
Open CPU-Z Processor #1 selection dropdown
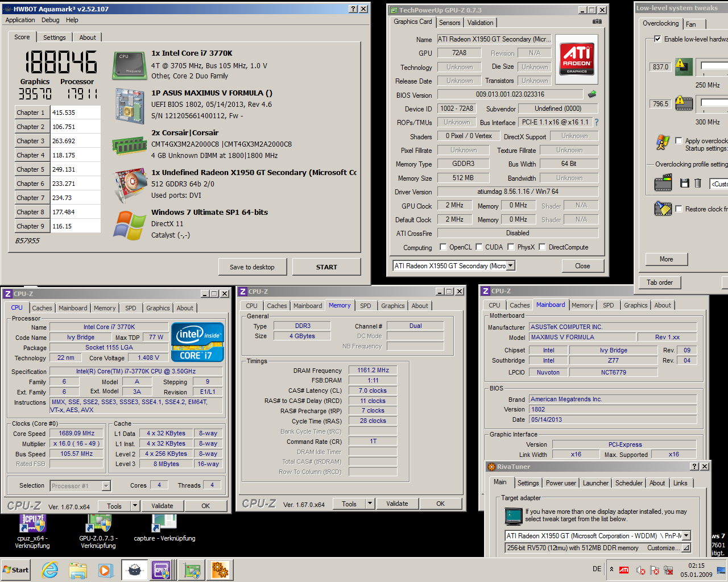point(106,485)
